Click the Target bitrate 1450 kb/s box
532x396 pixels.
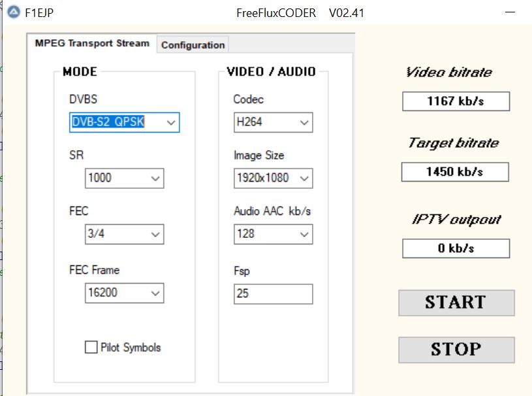(x=455, y=172)
